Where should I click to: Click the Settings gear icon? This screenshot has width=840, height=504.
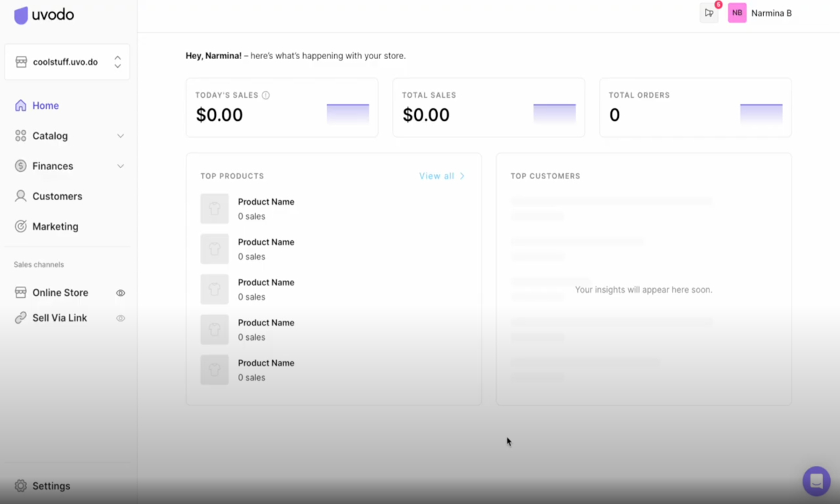coord(20,486)
